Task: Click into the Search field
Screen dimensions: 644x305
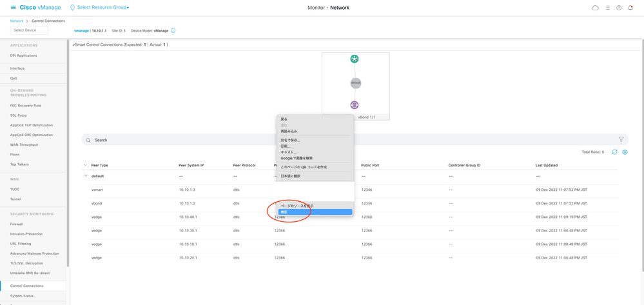Action: (355, 140)
